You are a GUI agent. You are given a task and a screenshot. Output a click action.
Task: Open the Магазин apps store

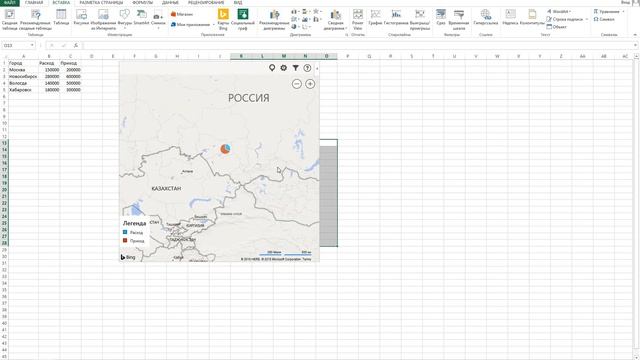(x=182, y=14)
